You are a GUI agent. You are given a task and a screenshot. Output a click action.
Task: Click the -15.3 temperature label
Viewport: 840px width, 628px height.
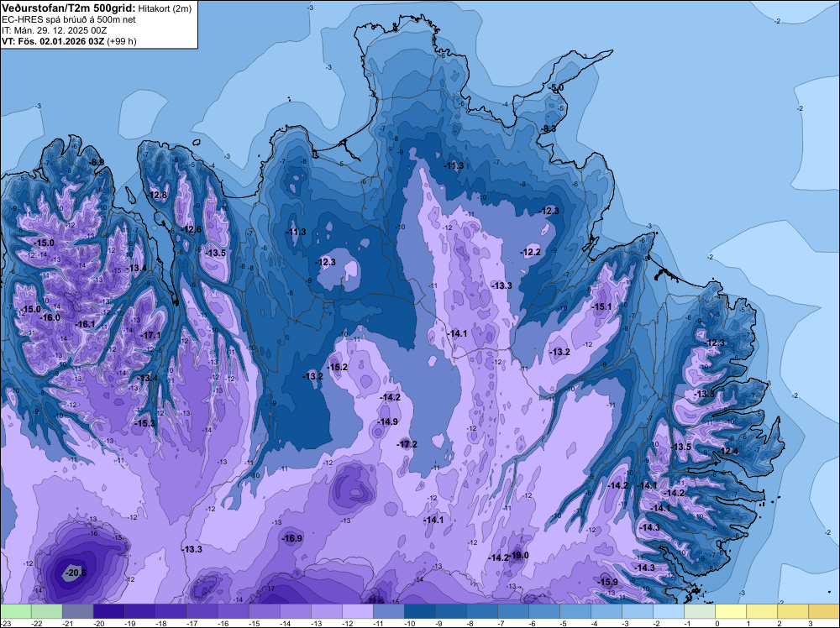click(x=144, y=423)
